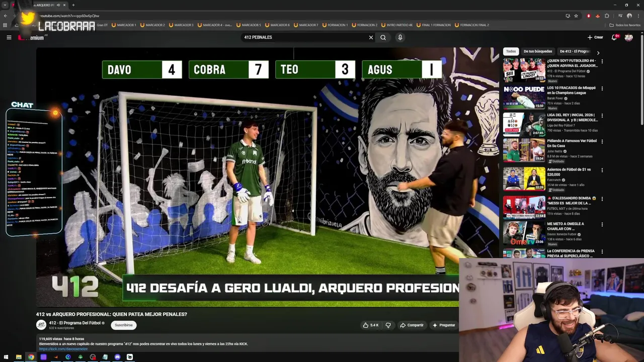The height and width of the screenshot is (362, 644).
Task: Open options for LA CONFERENCIA DE PRENSA video
Action: click(x=602, y=252)
